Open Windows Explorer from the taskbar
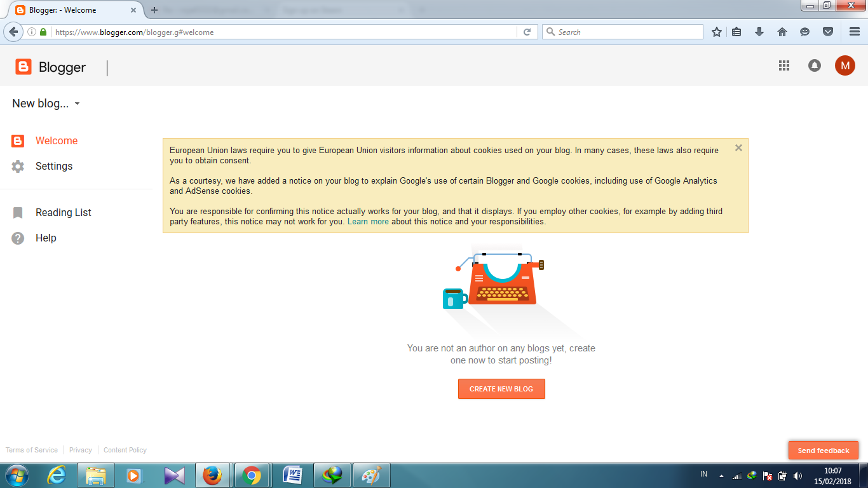Viewport: 868px width, 488px height. (96, 475)
